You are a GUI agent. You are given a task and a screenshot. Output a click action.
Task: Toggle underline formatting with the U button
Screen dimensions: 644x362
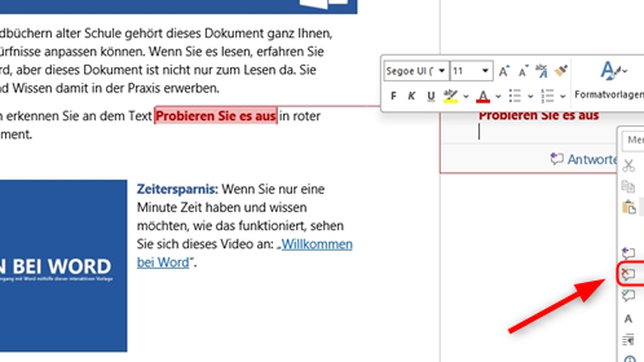coord(430,96)
